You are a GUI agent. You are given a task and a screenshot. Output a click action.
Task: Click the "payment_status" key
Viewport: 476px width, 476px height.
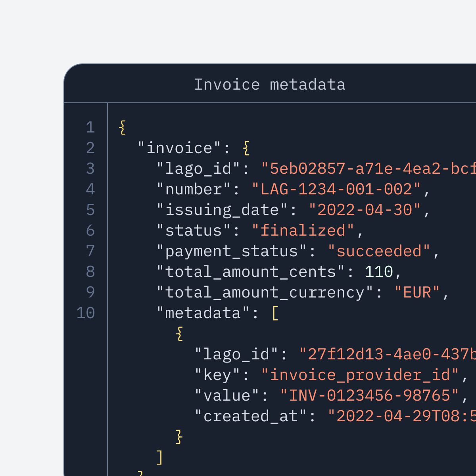tap(232, 251)
